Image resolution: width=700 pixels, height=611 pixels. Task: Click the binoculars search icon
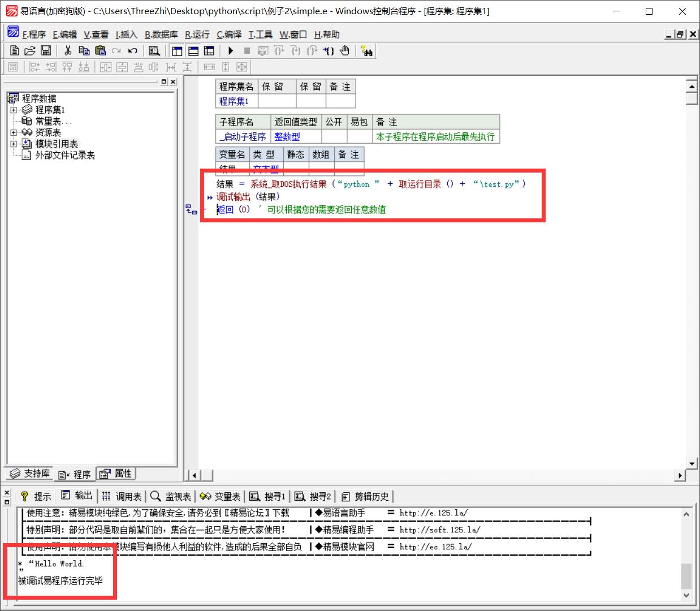pos(366,51)
